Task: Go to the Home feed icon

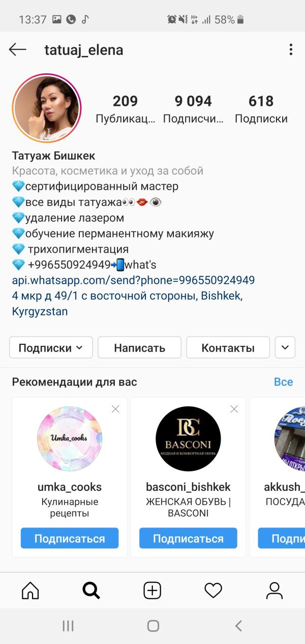Action: pyautogui.click(x=30, y=590)
